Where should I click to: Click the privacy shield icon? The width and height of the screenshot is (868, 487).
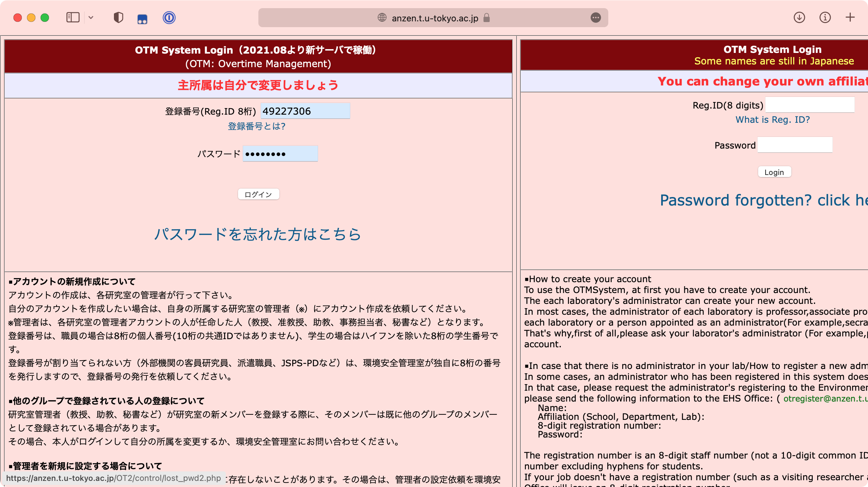click(118, 18)
